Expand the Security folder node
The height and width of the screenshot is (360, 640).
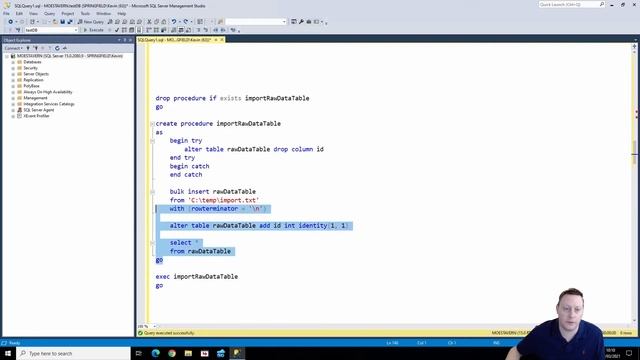point(13,68)
